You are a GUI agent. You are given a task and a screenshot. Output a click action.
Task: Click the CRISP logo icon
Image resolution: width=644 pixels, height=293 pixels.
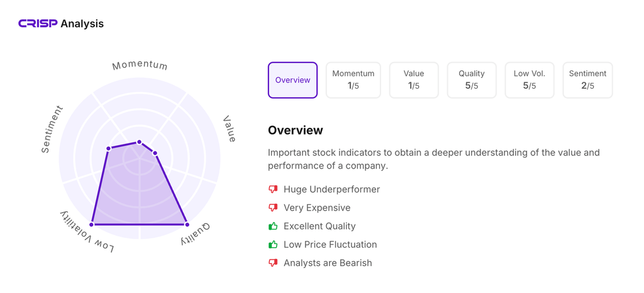(x=38, y=24)
